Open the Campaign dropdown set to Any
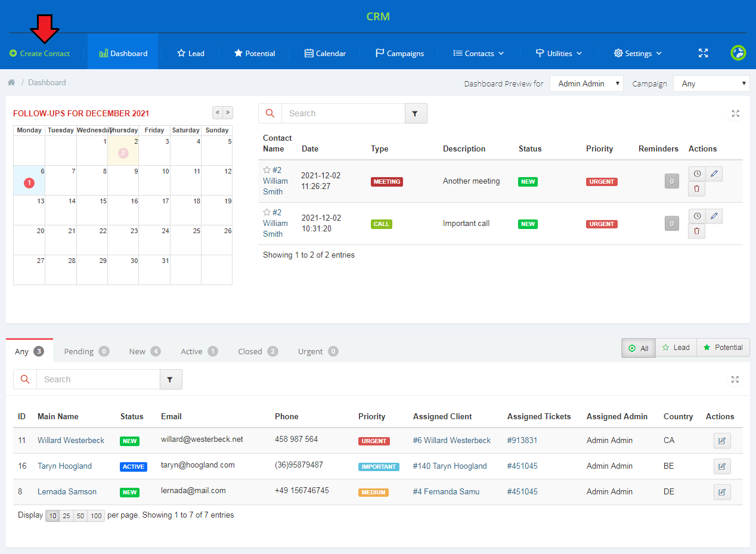The height and width of the screenshot is (554, 756). click(x=711, y=83)
